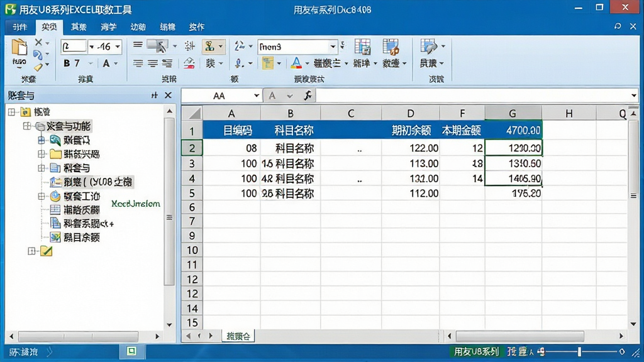The width and height of the screenshot is (644, 362).
Task: Select cell with value 122.00
Action: pyautogui.click(x=411, y=148)
